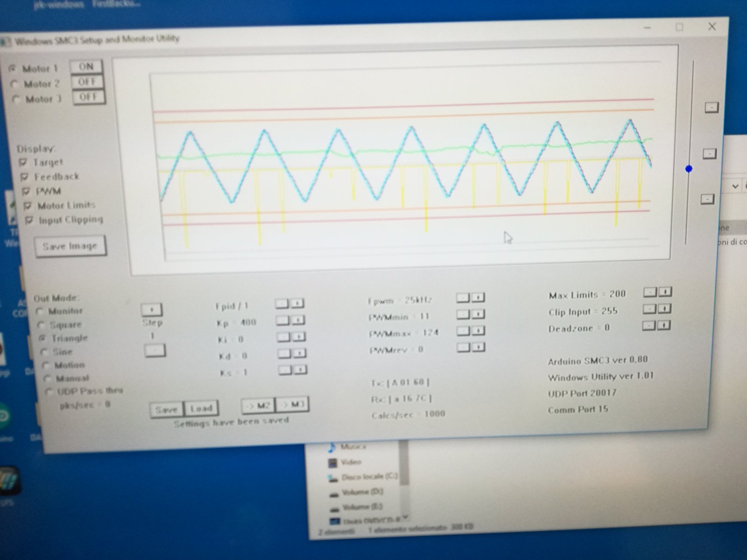
Task: Copy settings to motor 3 with ->M3
Action: (x=292, y=404)
